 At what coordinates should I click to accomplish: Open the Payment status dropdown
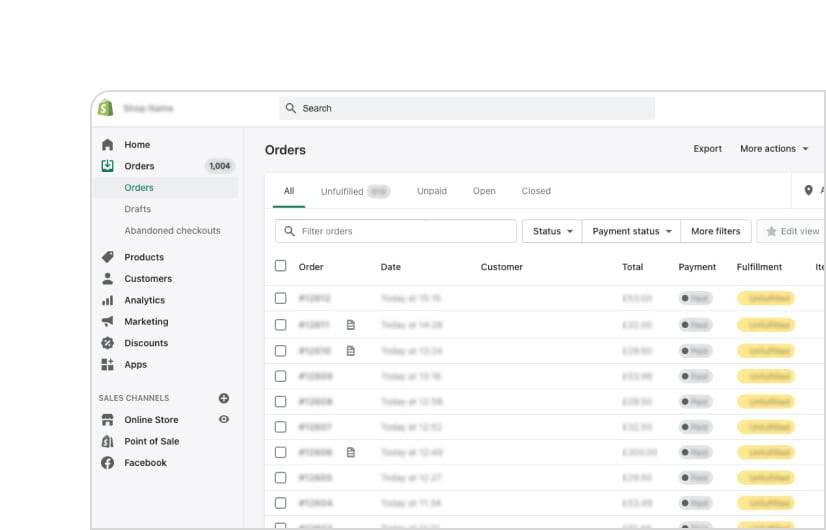click(x=631, y=231)
